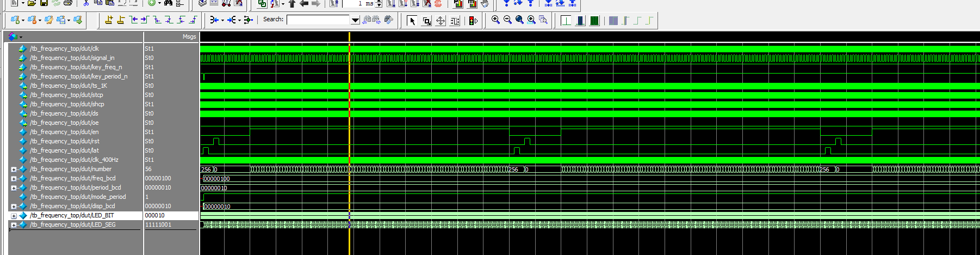The height and width of the screenshot is (255, 980).
Task: Click the Open folder icon
Action: [32, 3]
